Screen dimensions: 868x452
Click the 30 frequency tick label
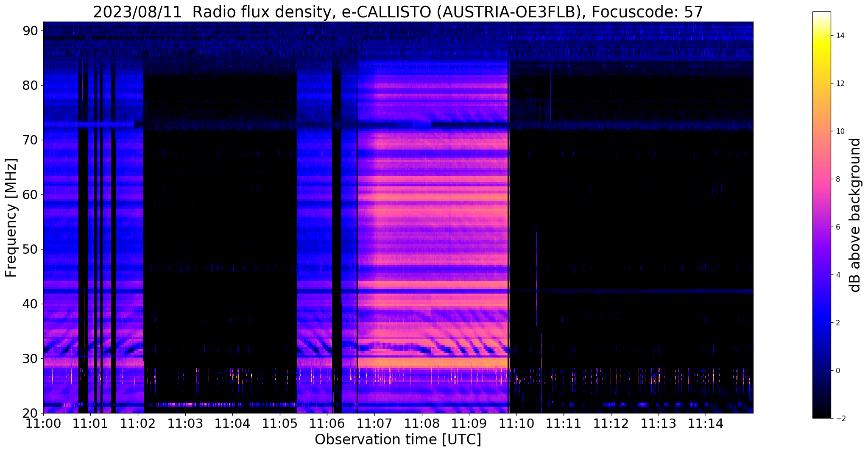(30, 358)
